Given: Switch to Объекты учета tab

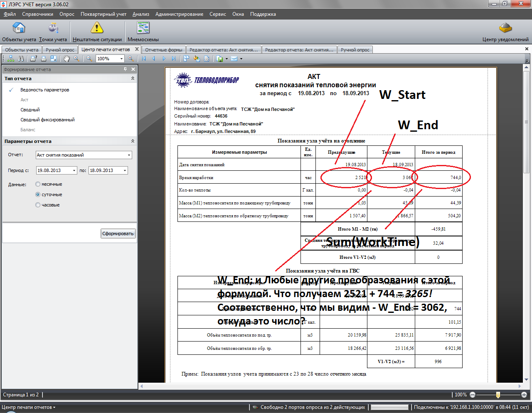Looking at the screenshot, I should 22,50.
